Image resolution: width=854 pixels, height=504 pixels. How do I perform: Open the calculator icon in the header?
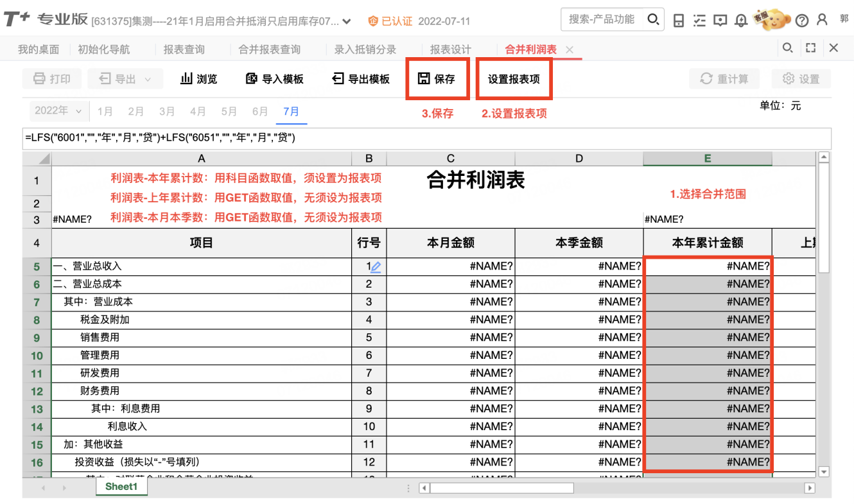[x=679, y=21]
